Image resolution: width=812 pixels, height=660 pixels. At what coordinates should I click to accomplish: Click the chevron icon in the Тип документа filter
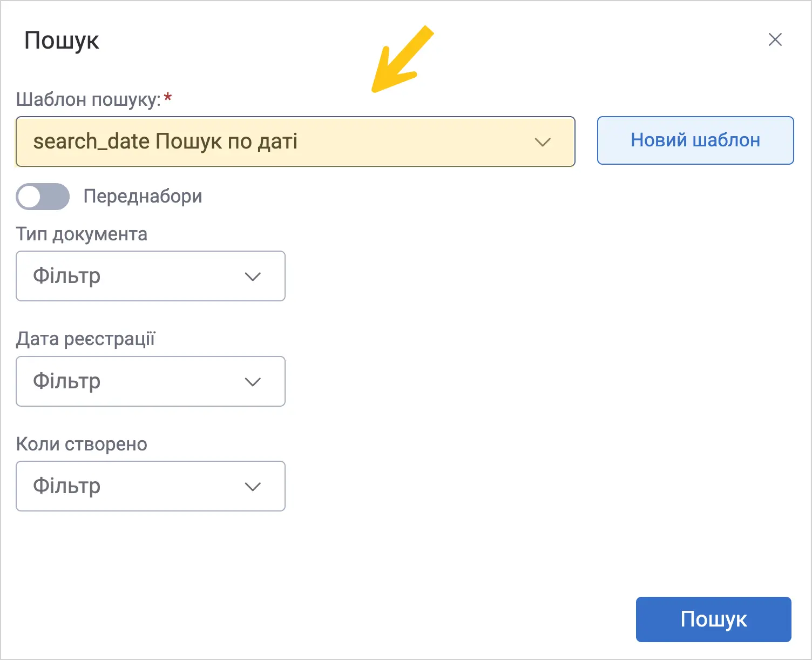click(253, 277)
